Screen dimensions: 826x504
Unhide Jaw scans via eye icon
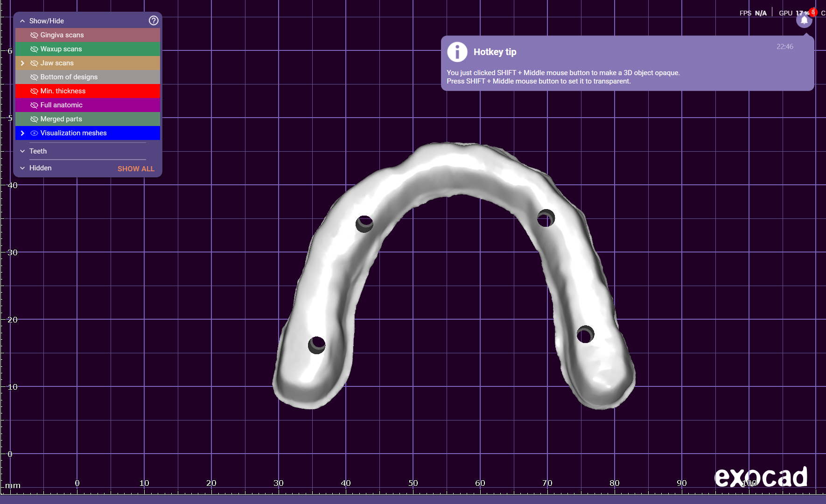pos(34,63)
